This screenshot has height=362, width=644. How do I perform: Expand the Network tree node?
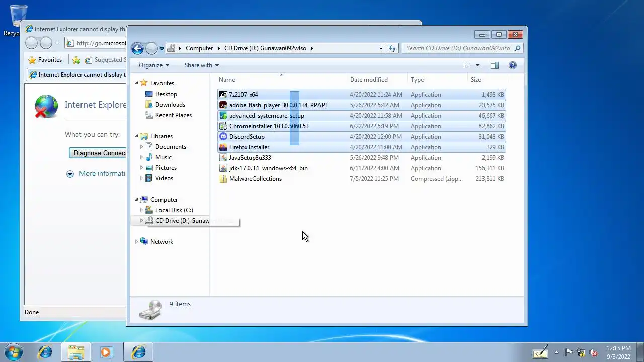(x=136, y=242)
